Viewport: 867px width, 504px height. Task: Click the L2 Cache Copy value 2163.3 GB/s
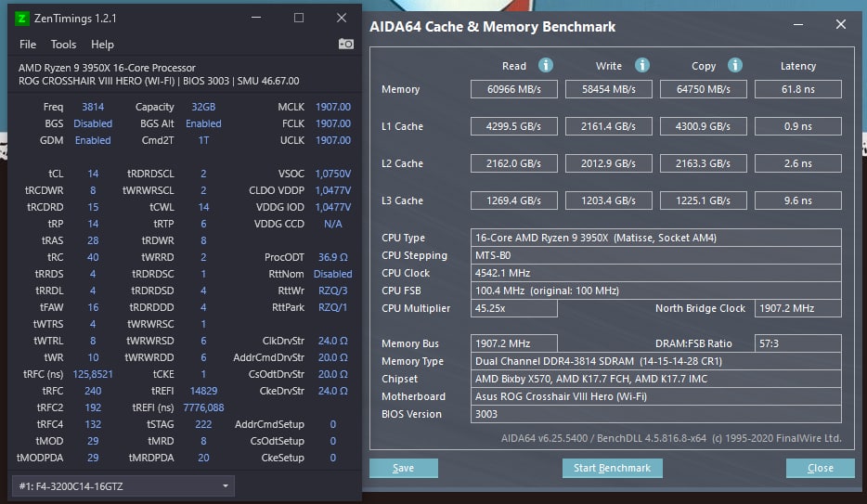[704, 163]
